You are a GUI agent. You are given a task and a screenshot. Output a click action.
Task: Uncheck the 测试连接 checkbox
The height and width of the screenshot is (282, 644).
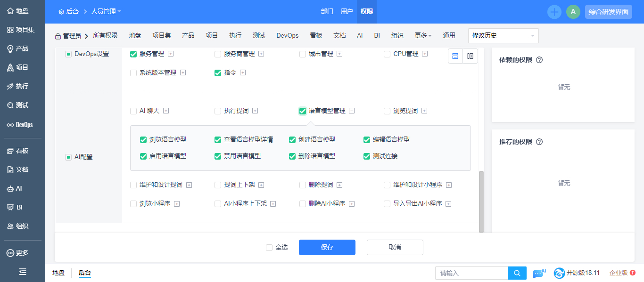point(367,156)
